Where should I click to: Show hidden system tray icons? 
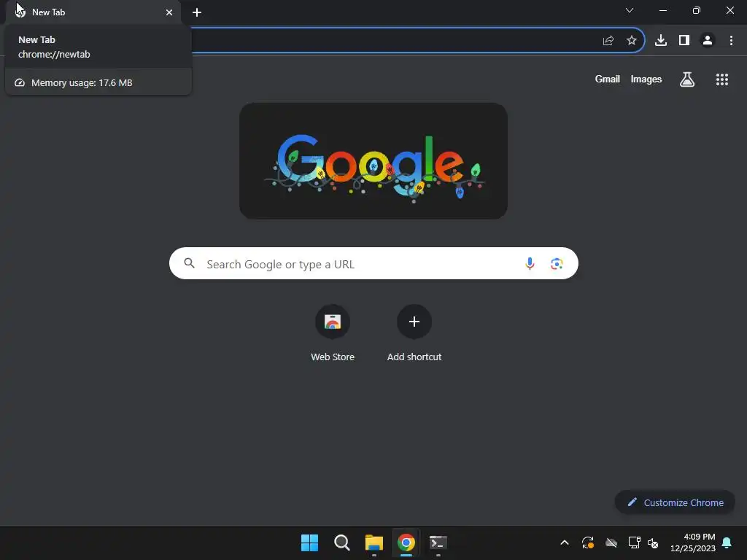tap(565, 542)
